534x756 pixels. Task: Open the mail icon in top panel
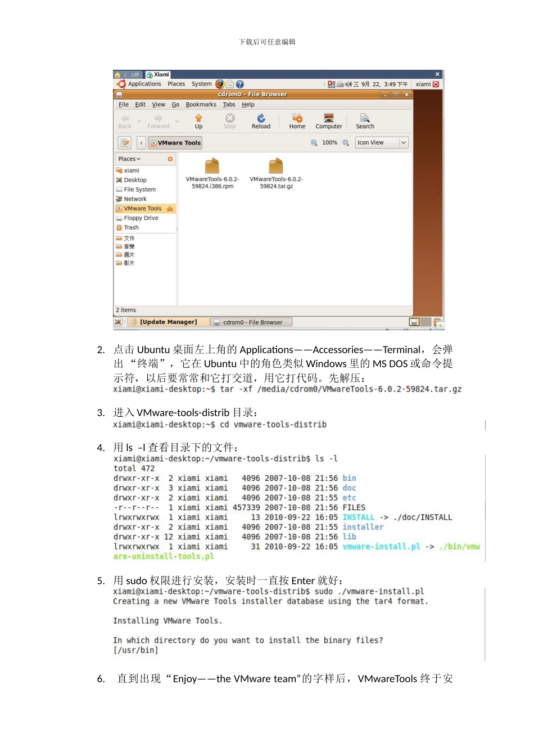coord(230,84)
